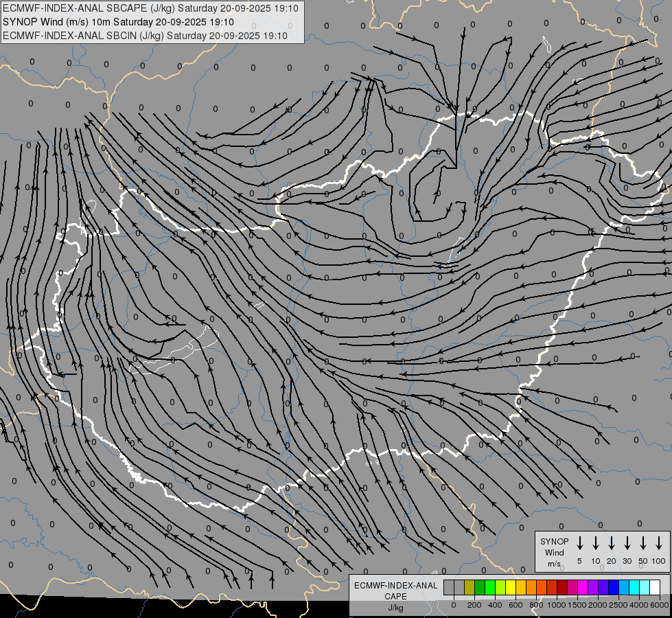Click the number 100 under wind arrows

tap(659, 561)
